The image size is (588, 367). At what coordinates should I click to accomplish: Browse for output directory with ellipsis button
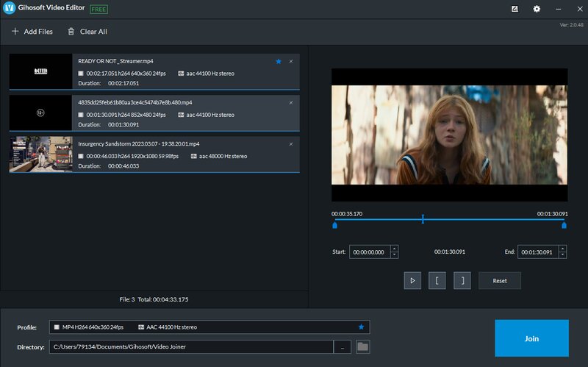pyautogui.click(x=343, y=346)
